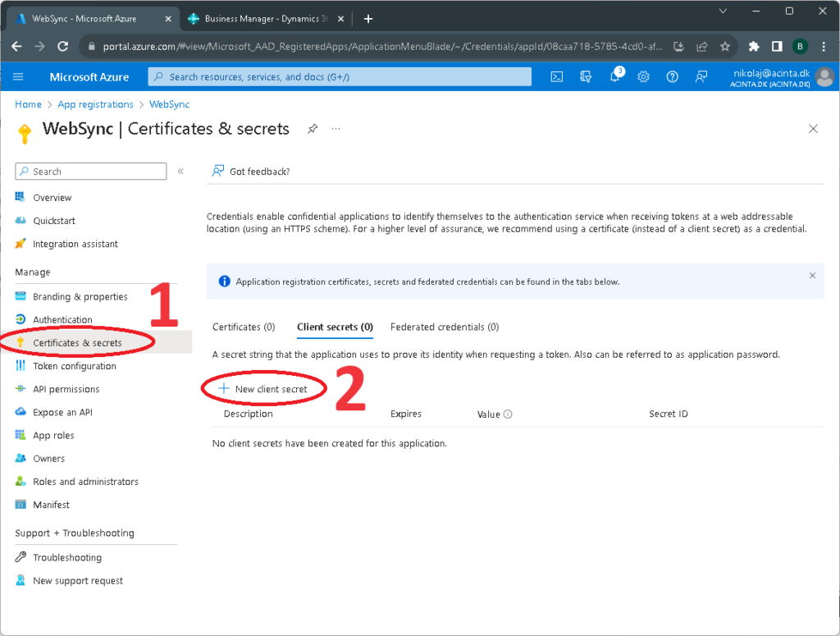Select API permissions in the sidebar
840x636 pixels.
point(66,389)
